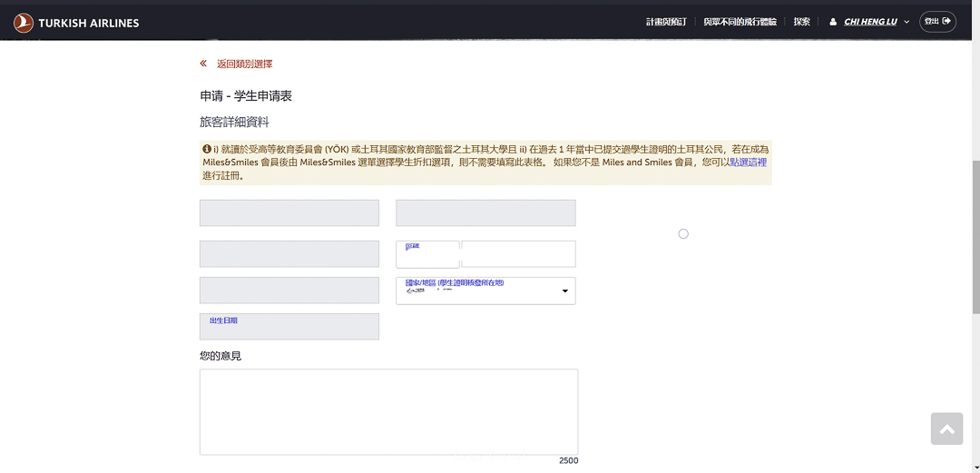Follow the 點選這裡 registration link
Viewport: 980px width, 473px height.
[x=749, y=163]
